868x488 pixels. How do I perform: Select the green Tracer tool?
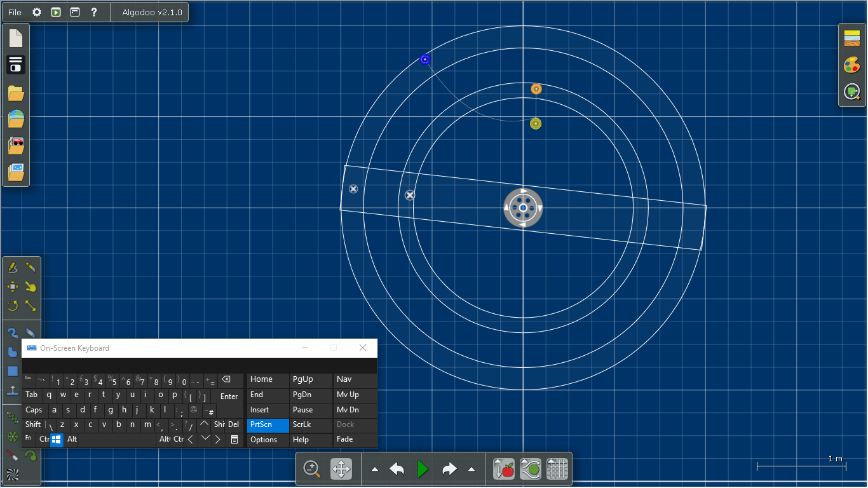[31, 456]
